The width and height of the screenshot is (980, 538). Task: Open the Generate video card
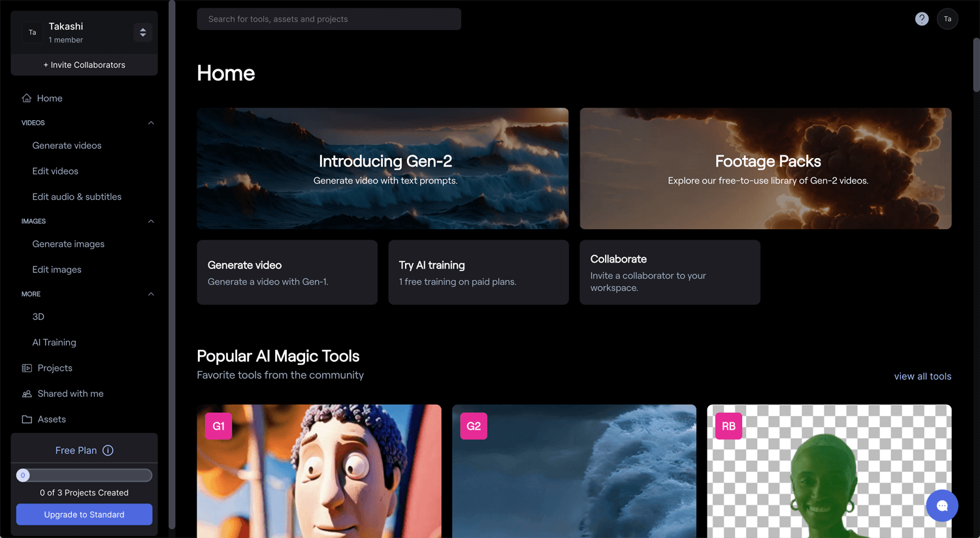click(x=287, y=272)
